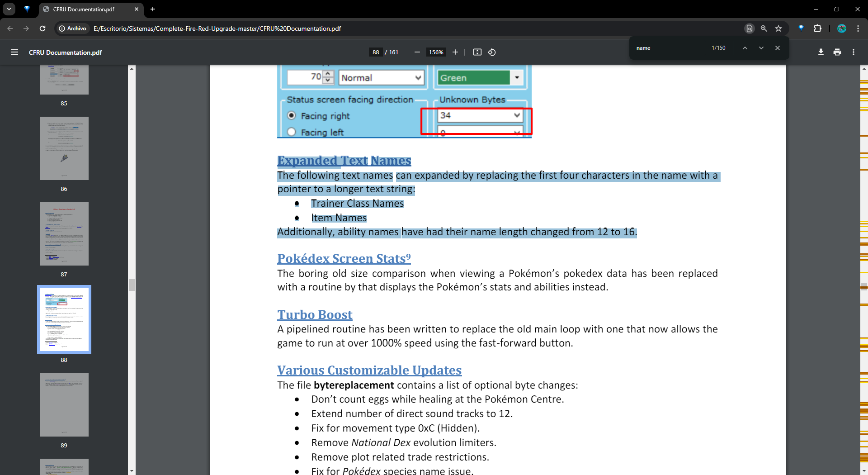This screenshot has width=868, height=475.
Task: Open the Green color dropdown
Action: coord(516,78)
